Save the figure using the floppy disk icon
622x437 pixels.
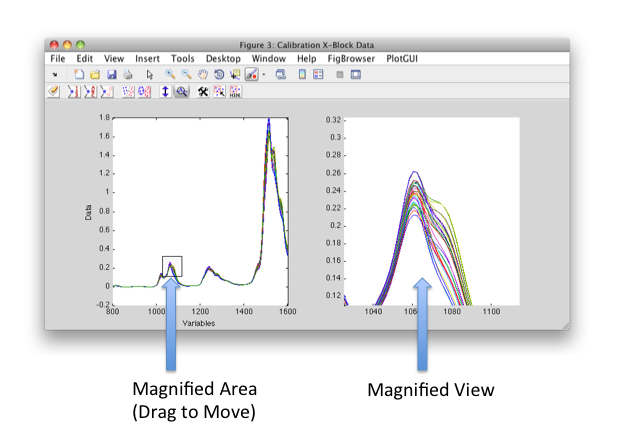click(111, 75)
